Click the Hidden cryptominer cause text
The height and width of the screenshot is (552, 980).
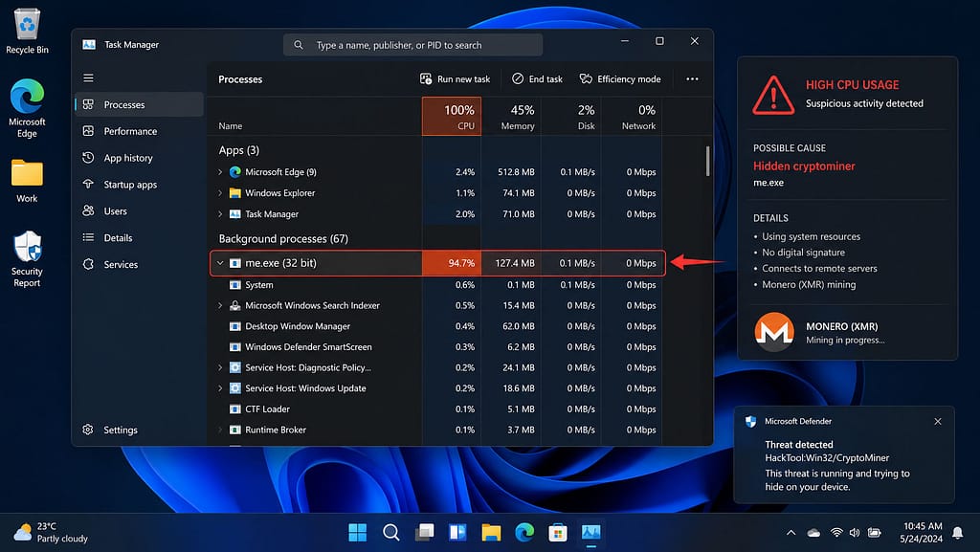pos(804,166)
